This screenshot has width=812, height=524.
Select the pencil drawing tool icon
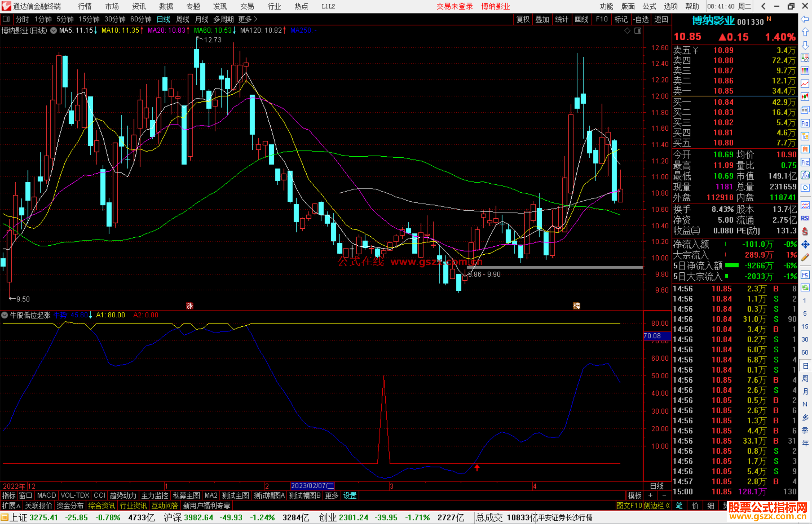click(805, 257)
